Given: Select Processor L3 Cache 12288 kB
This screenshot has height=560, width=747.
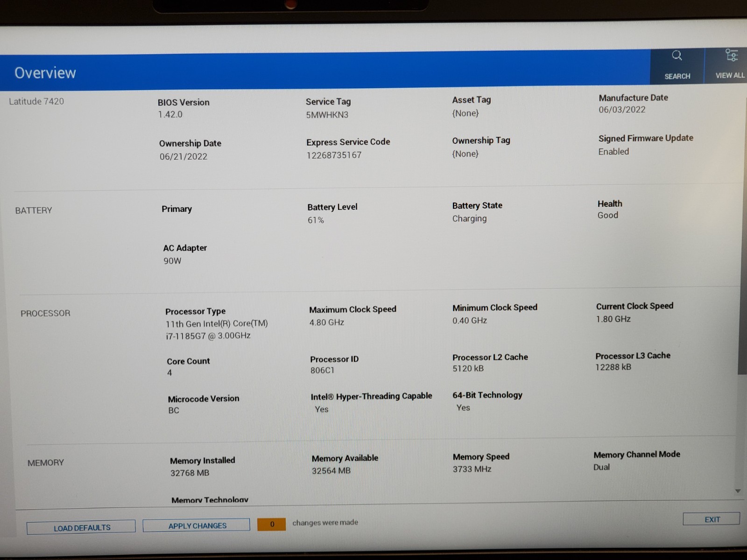Looking at the screenshot, I should pyautogui.click(x=613, y=367).
